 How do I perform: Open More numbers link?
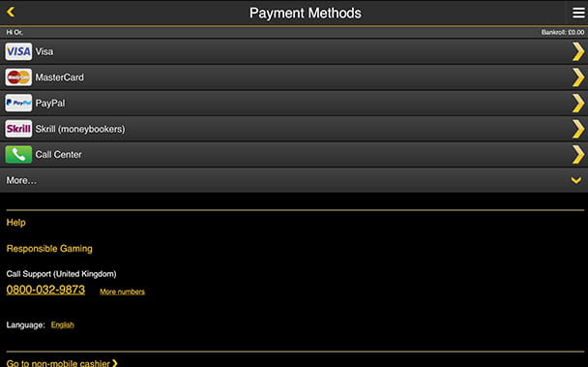pos(122,291)
